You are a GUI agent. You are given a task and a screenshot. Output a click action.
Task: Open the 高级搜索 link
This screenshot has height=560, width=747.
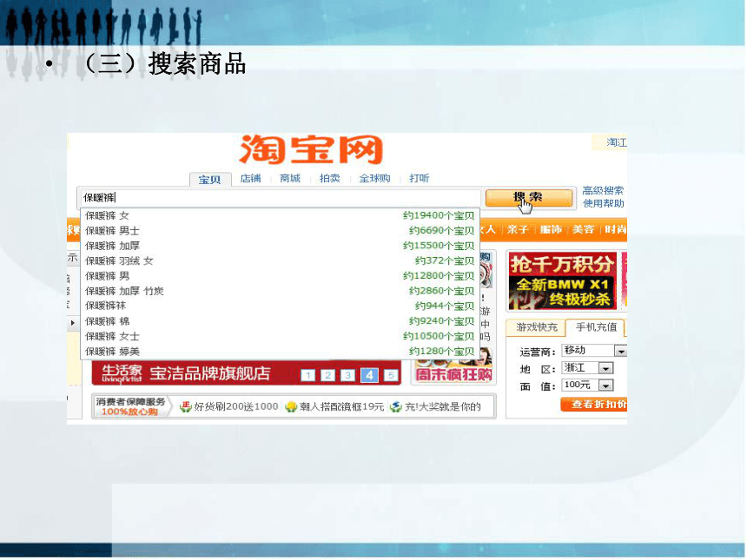click(604, 191)
